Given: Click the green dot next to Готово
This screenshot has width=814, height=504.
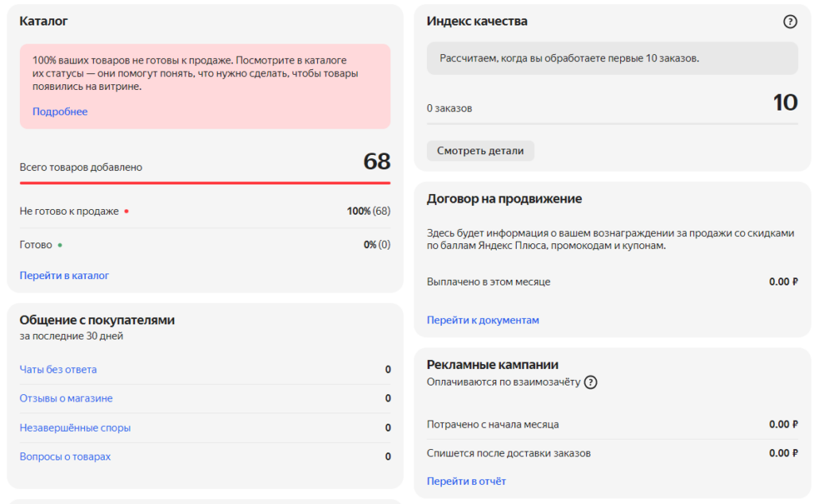Looking at the screenshot, I should (60, 245).
